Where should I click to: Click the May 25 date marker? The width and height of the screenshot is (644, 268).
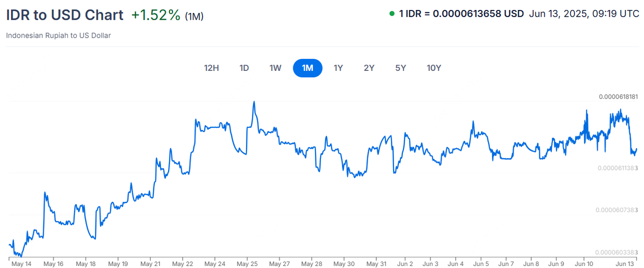247,263
